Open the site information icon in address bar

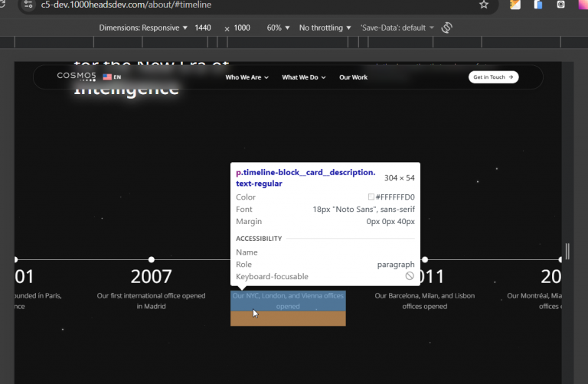[28, 5]
